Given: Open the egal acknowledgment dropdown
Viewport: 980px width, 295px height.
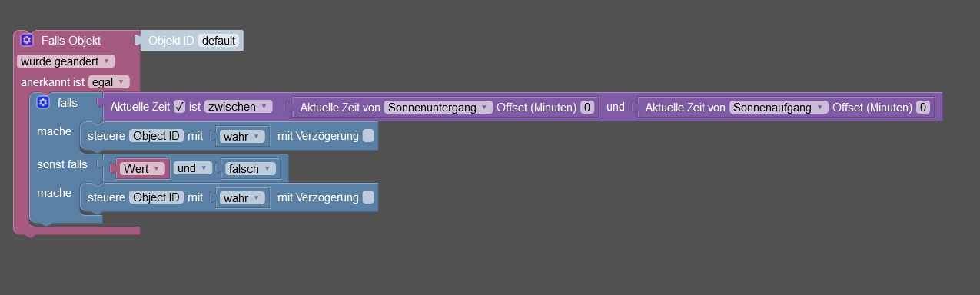Looking at the screenshot, I should (108, 81).
